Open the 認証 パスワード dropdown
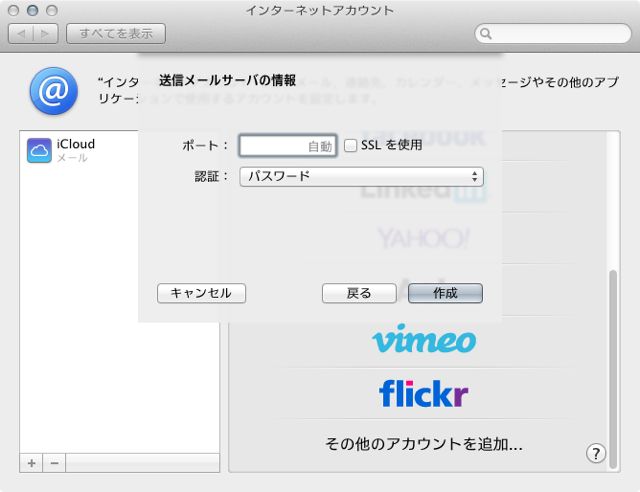This screenshot has width=640, height=492. point(361,177)
